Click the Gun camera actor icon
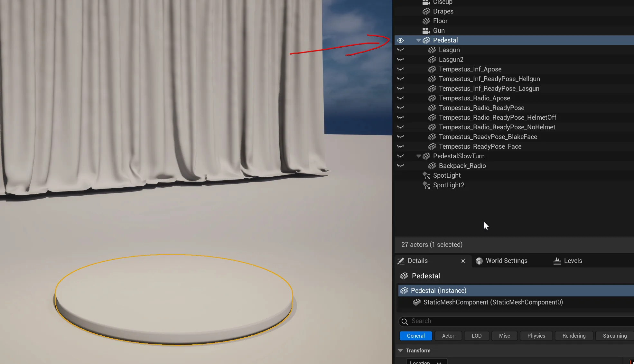 point(426,31)
